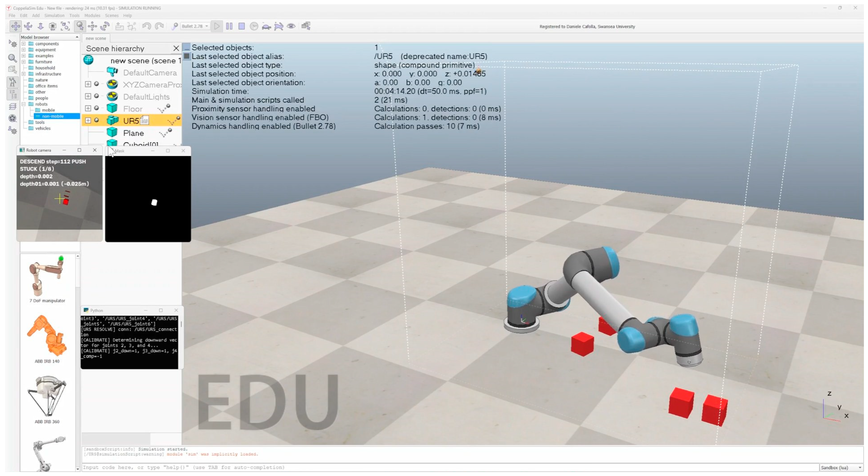Image resolution: width=868 pixels, height=476 pixels.
Task: Open the Bullet 2.78 physics engine dropdown
Action: [195, 26]
